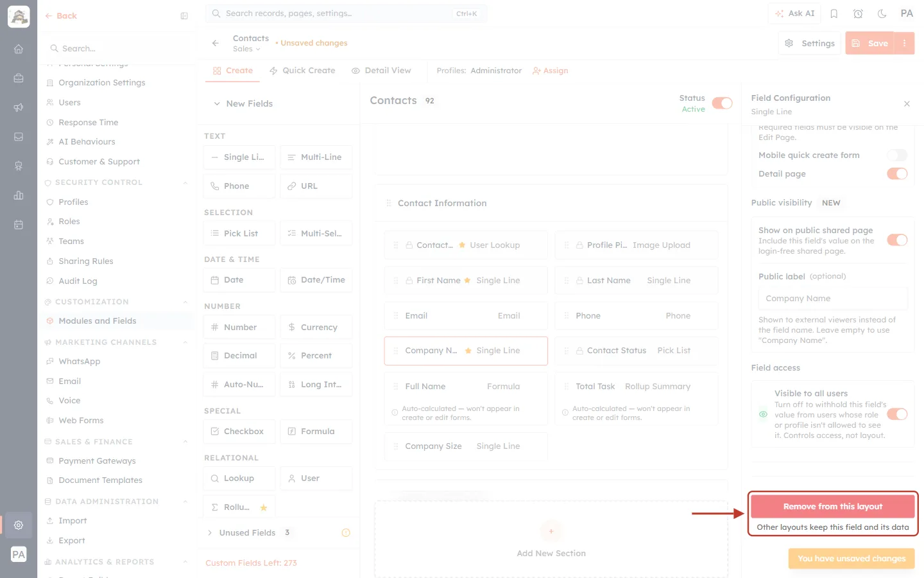This screenshot has width=924, height=578.
Task: Click the Public label input field
Action: pyautogui.click(x=833, y=299)
